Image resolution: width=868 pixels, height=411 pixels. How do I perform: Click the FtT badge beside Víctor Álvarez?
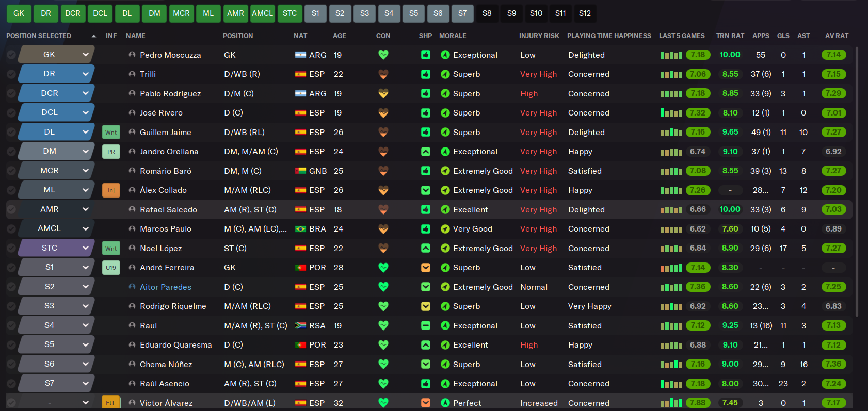pos(111,403)
